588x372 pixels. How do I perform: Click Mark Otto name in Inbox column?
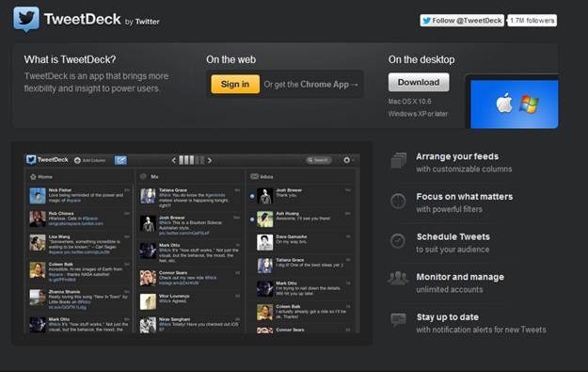click(x=286, y=283)
